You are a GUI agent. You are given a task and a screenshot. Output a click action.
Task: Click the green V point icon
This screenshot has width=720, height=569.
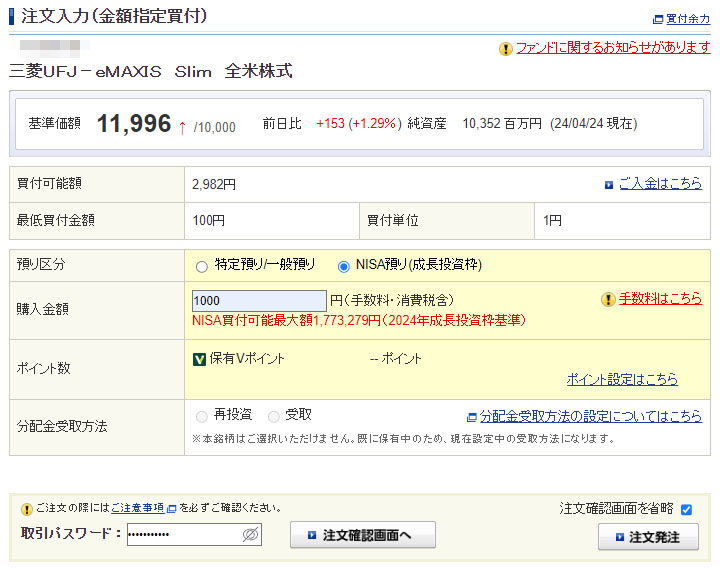click(199, 359)
